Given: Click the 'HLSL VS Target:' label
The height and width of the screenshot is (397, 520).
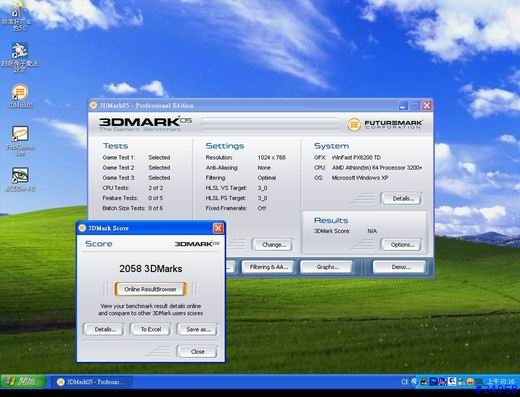Looking at the screenshot, I should [226, 188].
